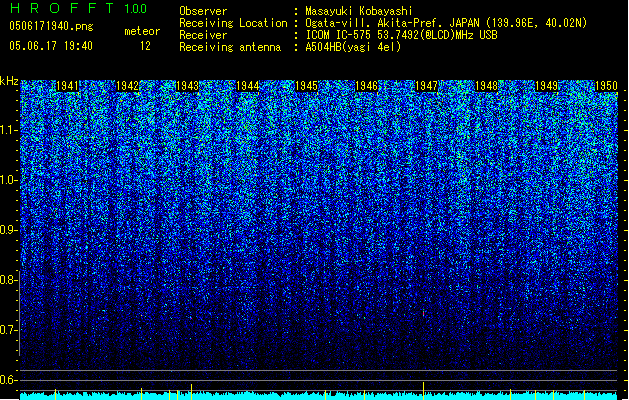Screen dimensions: 629x400
Task: Click the 0.9 frequency axis label
Action: 8,230
